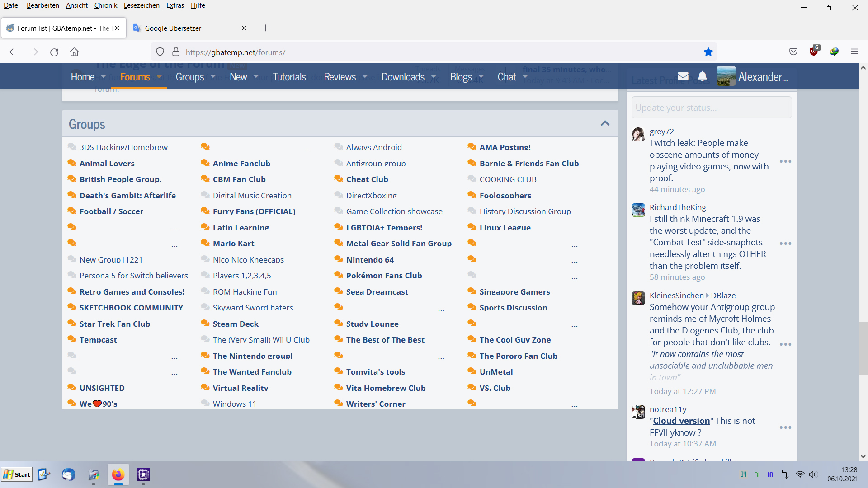Open the Vita Homebrew Club group
The image size is (868, 488).
(x=386, y=388)
